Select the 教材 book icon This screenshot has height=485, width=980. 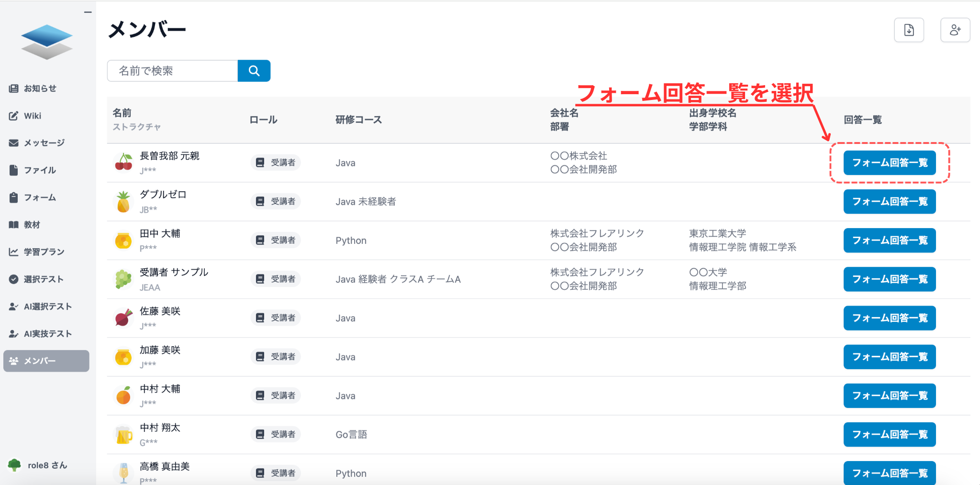pos(13,224)
